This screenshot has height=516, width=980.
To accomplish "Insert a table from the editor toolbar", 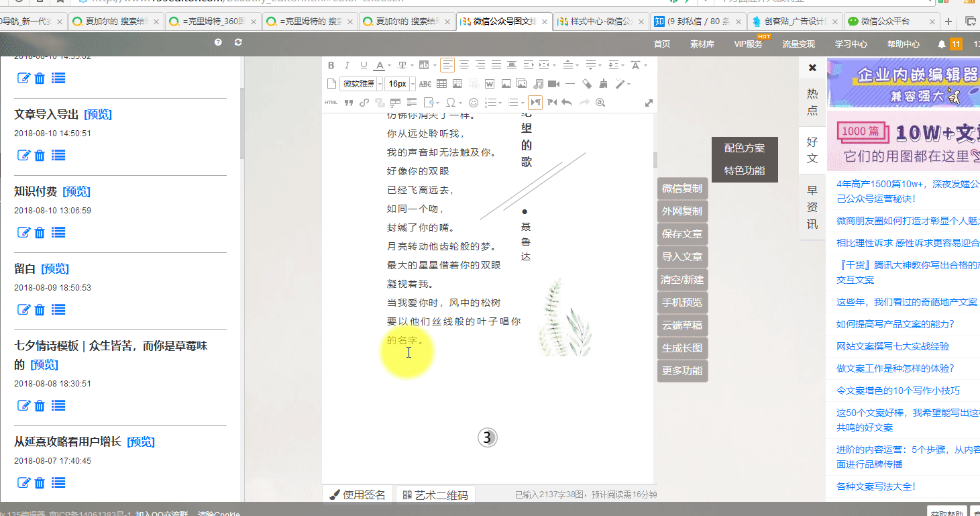I will pos(441,84).
